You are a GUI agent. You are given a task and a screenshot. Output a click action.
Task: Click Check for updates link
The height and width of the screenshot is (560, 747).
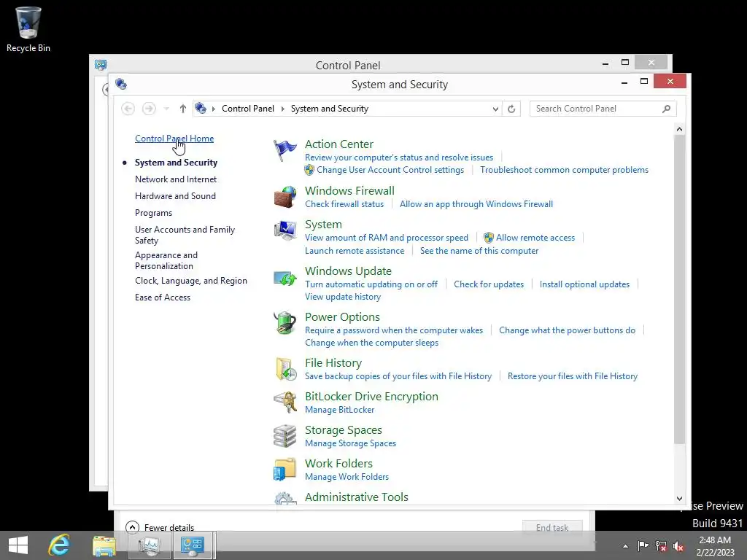tap(489, 284)
